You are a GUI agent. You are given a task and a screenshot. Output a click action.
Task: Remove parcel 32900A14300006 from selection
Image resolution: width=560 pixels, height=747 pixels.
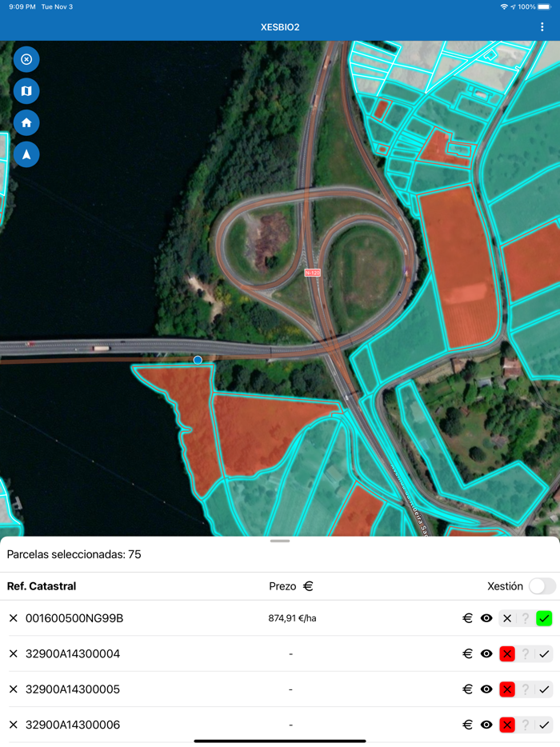tap(14, 725)
